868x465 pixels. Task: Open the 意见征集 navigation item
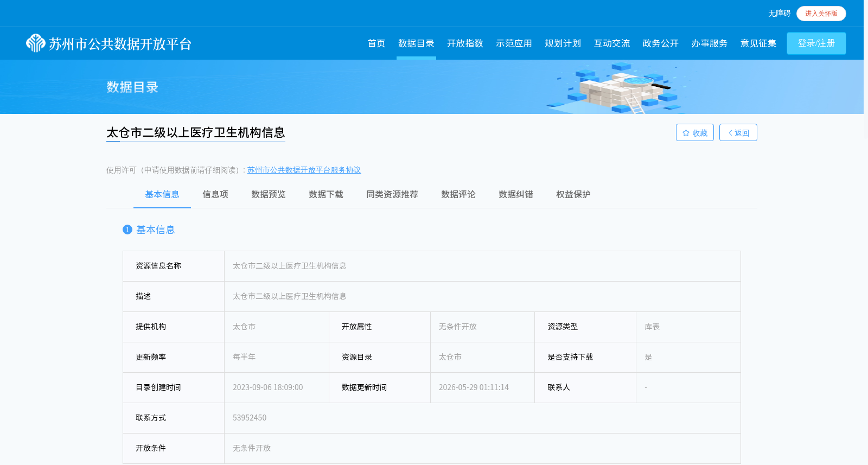point(758,43)
